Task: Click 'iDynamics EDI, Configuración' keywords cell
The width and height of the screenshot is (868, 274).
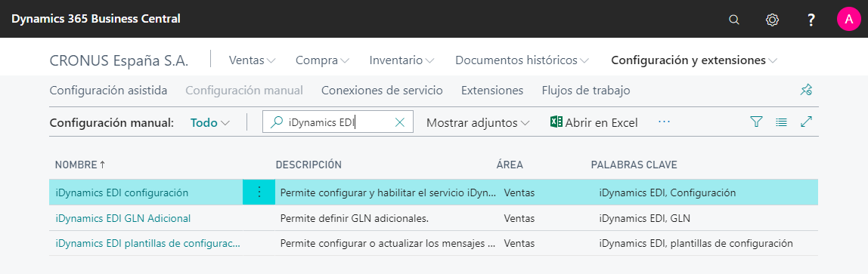Action: 667,192
